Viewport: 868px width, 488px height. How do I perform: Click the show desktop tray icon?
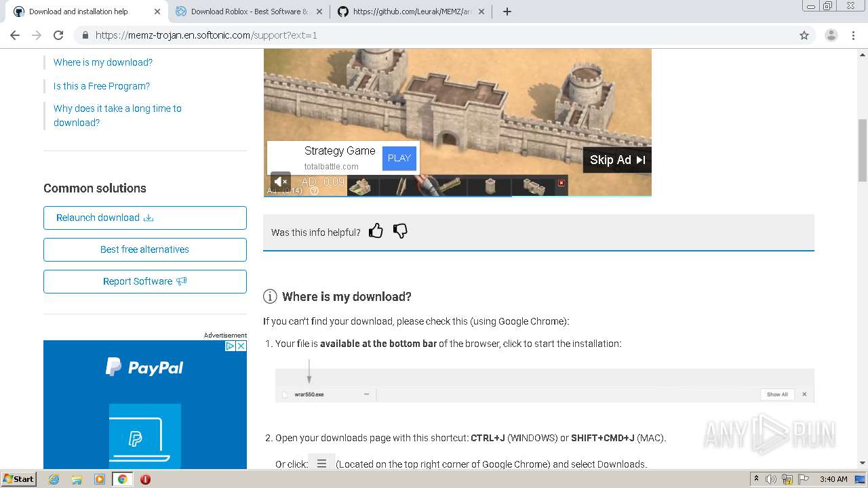(860, 479)
